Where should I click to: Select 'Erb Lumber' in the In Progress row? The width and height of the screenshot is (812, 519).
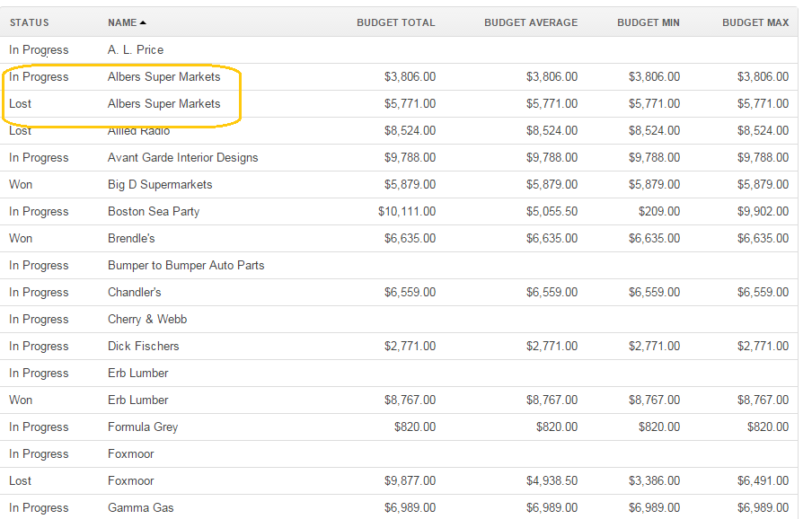137,373
